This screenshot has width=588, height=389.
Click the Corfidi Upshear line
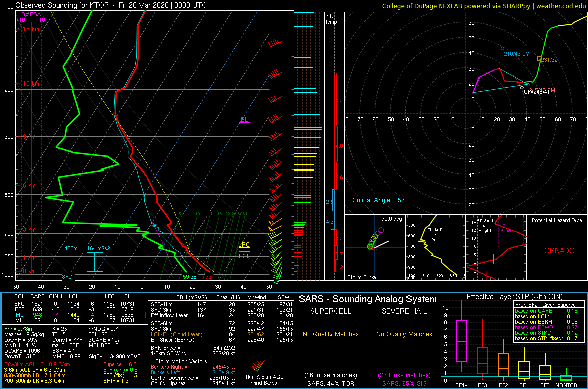(193, 383)
